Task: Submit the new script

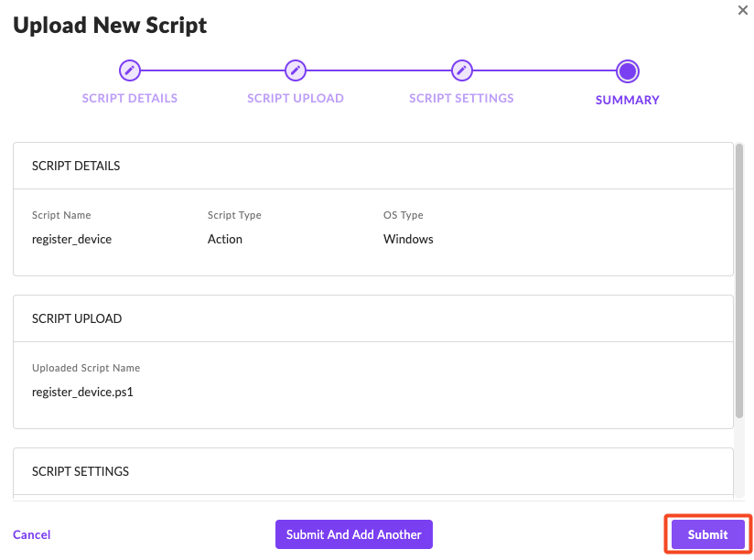Action: [707, 534]
